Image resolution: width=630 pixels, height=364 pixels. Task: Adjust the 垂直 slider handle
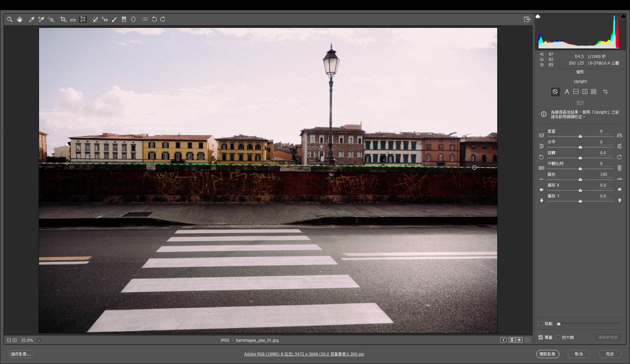(580, 136)
